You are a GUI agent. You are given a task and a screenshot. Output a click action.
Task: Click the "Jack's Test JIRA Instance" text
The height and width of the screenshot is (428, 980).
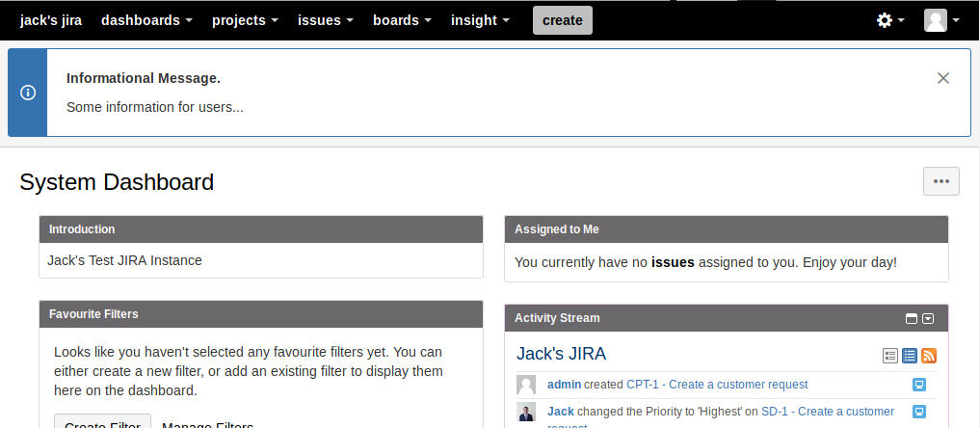(125, 260)
